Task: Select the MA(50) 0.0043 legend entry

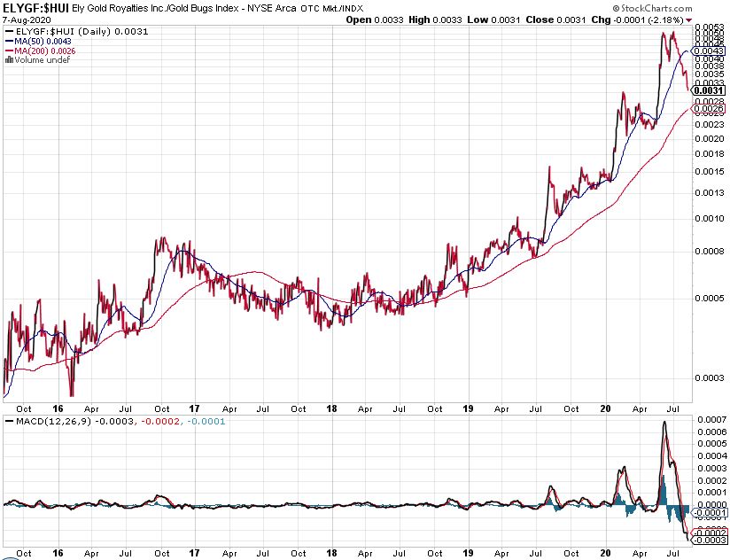Action: [39, 42]
